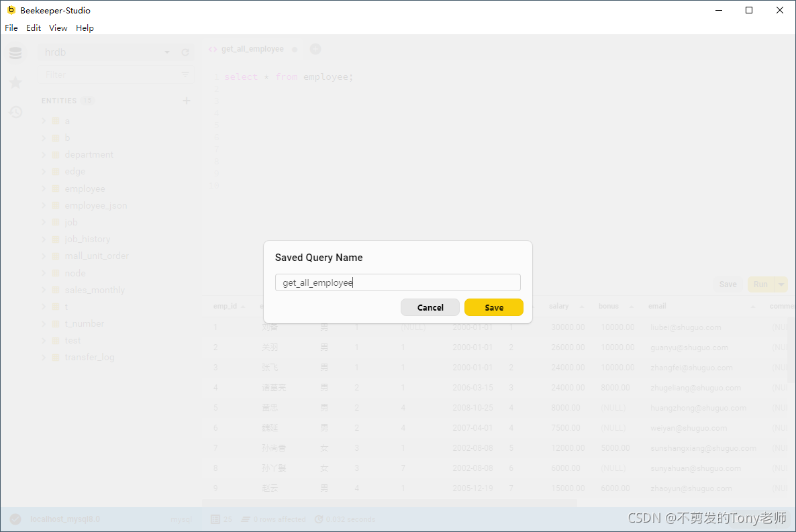This screenshot has height=532, width=796.
Task: Click the plus icon beside ENTITIES
Action: point(187,101)
